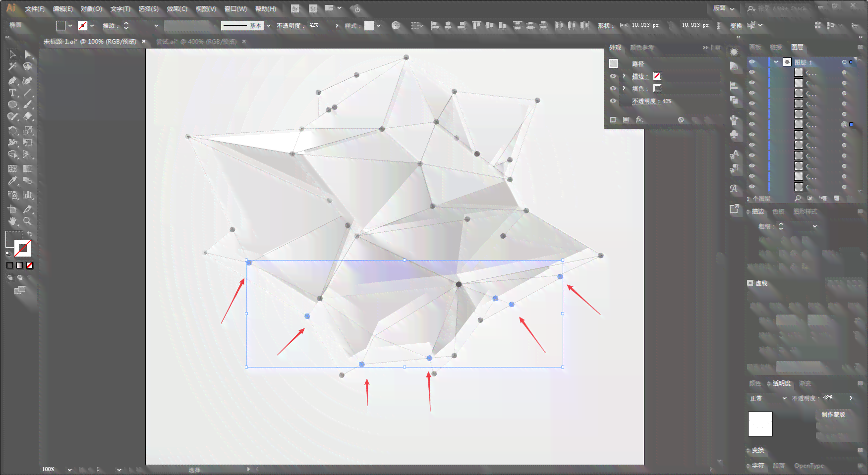Select the Column Graph tool

click(x=28, y=195)
